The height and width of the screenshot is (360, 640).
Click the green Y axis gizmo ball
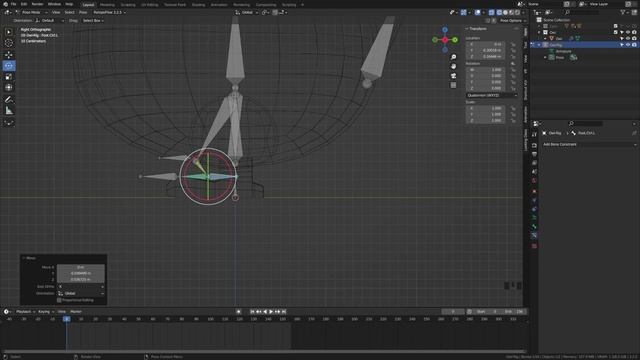[x=455, y=40]
